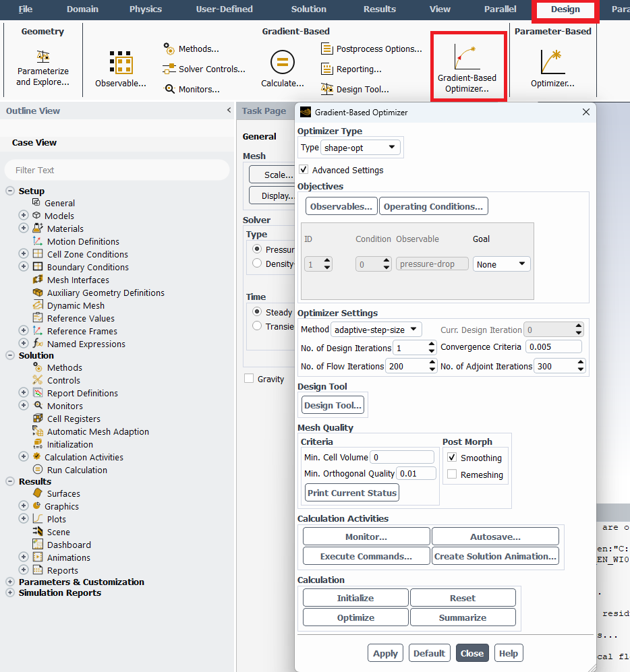Open Postprocess Options
The height and width of the screenshot is (672, 630).
pos(372,48)
